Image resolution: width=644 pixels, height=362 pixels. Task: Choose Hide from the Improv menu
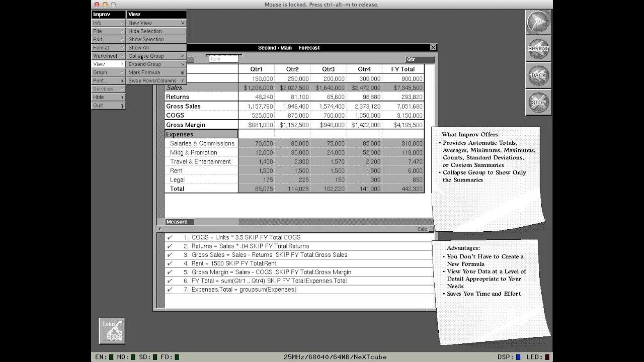tap(108, 97)
